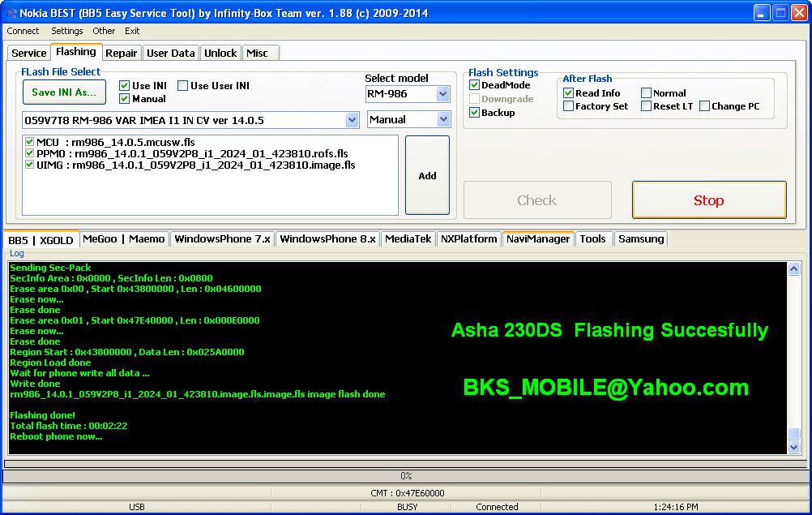Click the log scrollbar down arrow
The height and width of the screenshot is (515, 812).
793,448
